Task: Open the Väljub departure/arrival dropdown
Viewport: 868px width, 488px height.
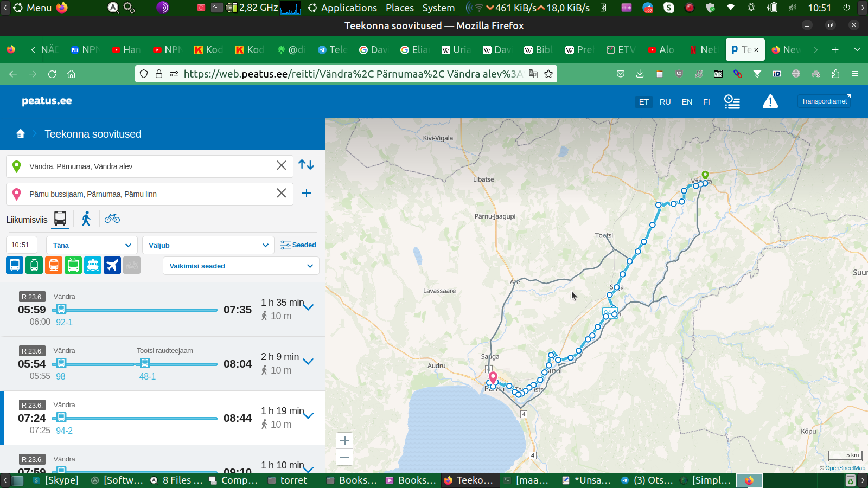Action: [x=208, y=245]
